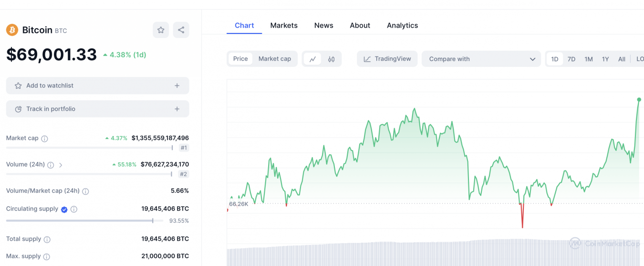Click the Circulating supply info icon

point(74,209)
